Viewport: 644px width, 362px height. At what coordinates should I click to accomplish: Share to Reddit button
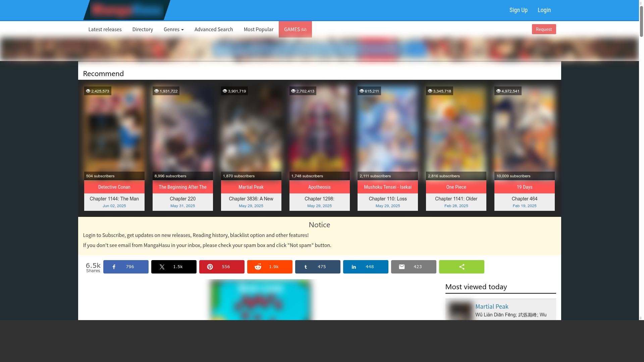point(270,267)
